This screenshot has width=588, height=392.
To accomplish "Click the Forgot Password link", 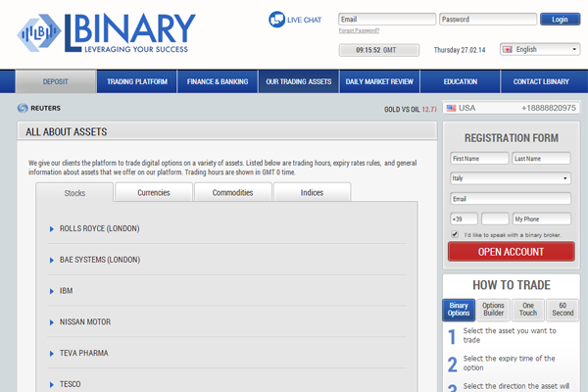I will coord(359,30).
